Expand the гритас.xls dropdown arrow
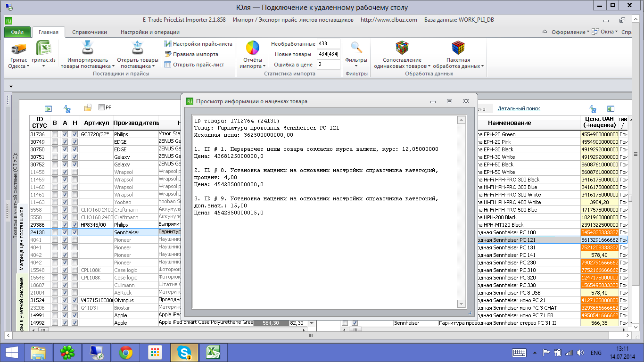Screen dimensions: 644x362 point(43,66)
